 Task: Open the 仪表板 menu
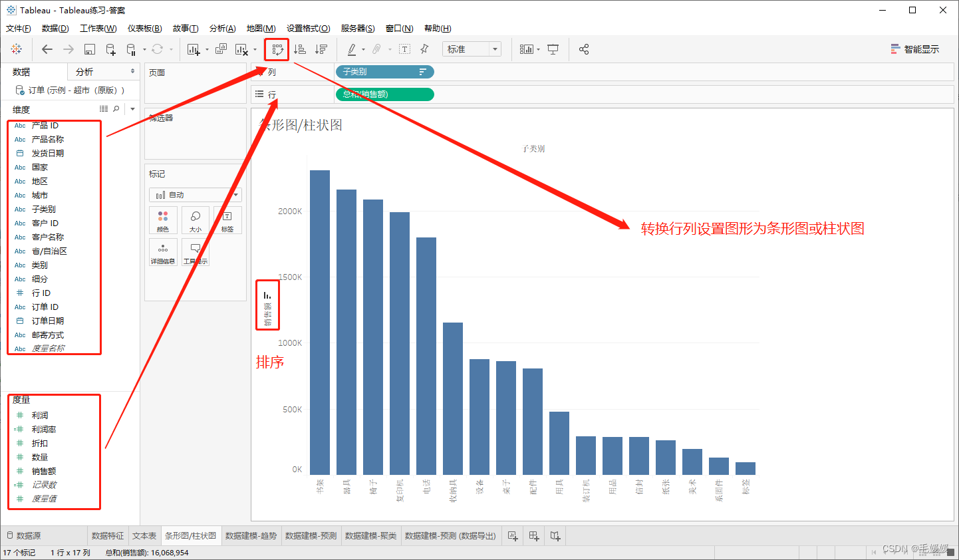pos(145,29)
